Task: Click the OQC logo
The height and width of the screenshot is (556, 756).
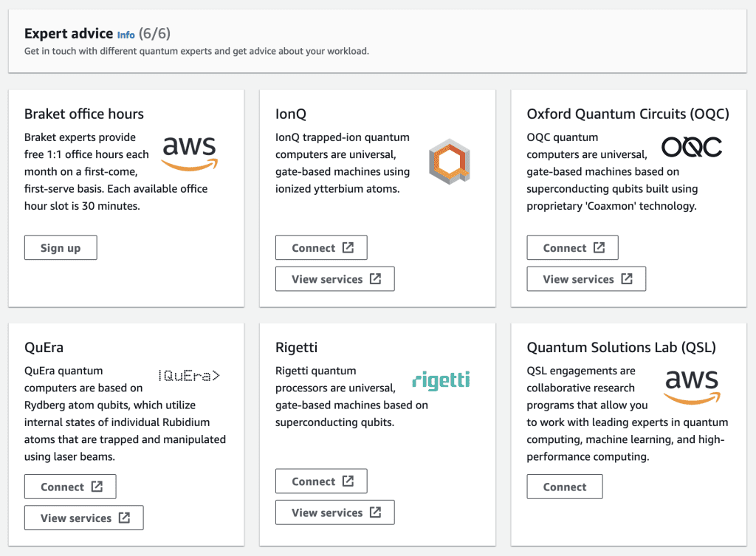Action: point(691,146)
